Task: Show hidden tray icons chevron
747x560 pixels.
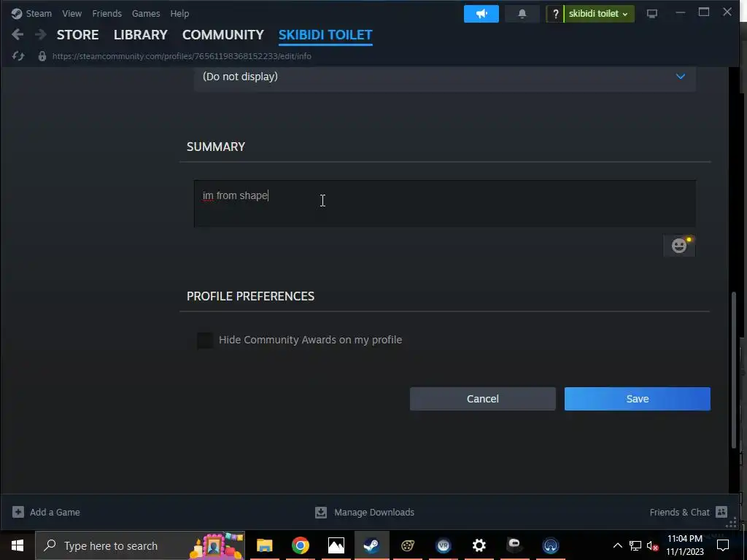Action: pos(617,545)
